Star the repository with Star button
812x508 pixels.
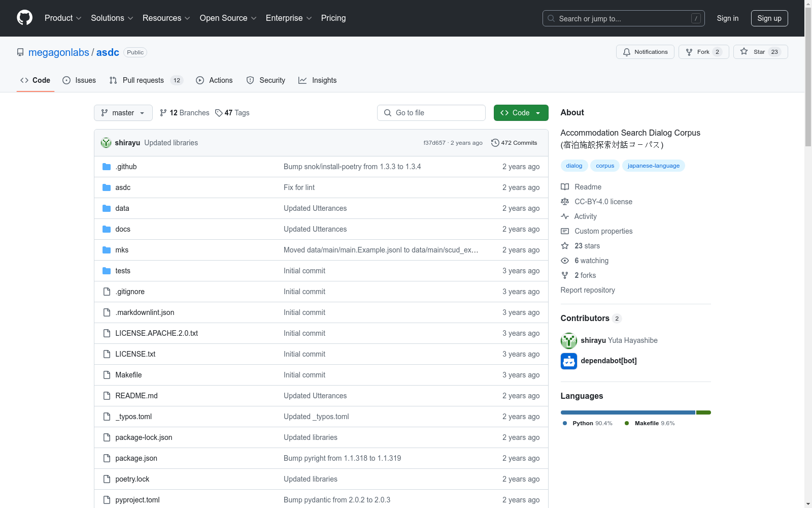(x=760, y=52)
